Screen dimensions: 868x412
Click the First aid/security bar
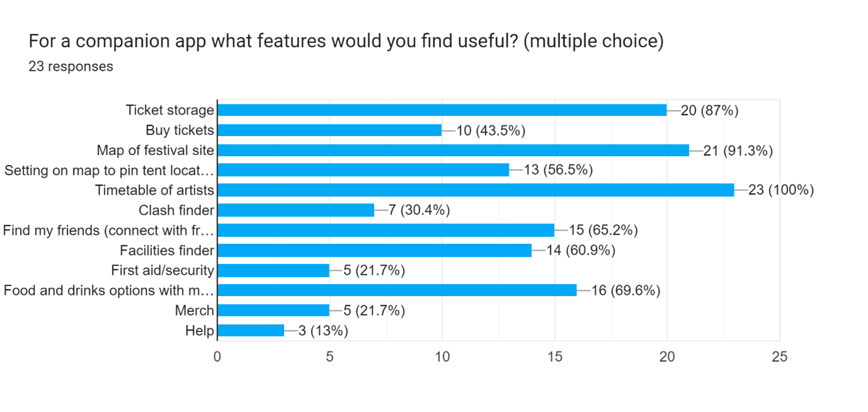[273, 270]
